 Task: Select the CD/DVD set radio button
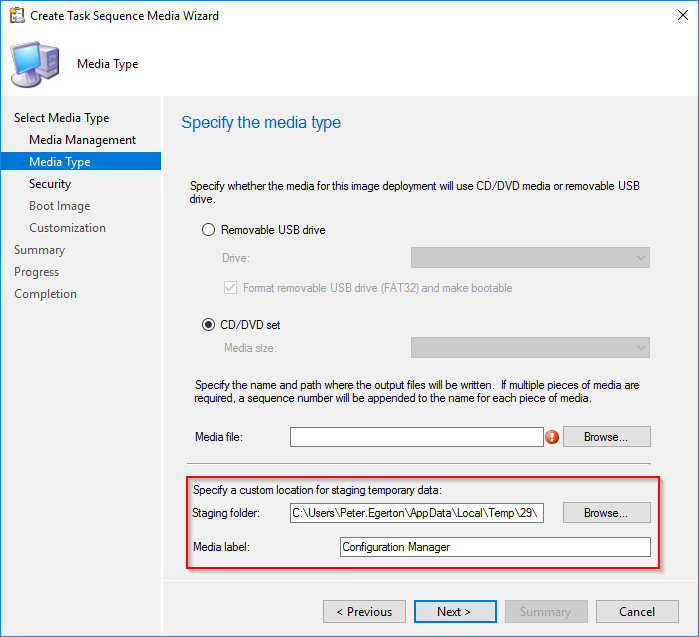click(x=209, y=324)
